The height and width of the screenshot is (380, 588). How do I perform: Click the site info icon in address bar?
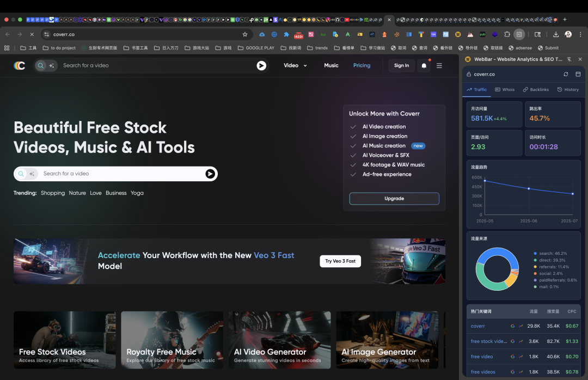(46, 34)
